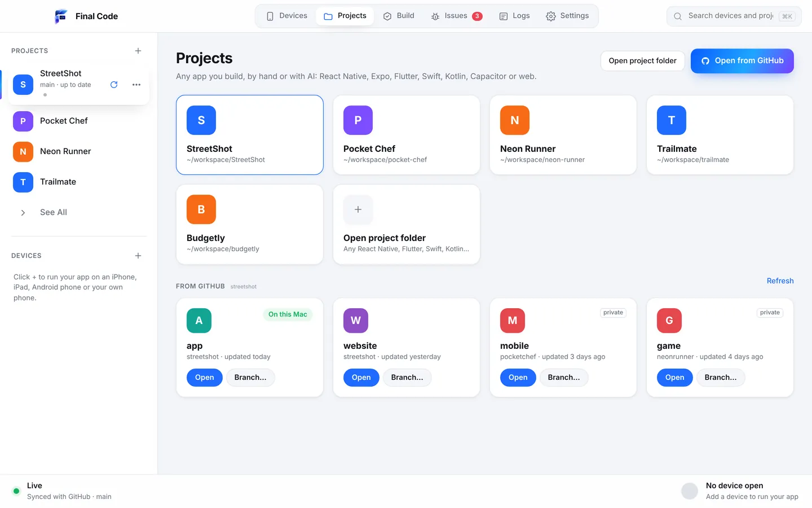Select the Pocket Chef project card
Image resolution: width=812 pixels, height=508 pixels.
click(407, 135)
